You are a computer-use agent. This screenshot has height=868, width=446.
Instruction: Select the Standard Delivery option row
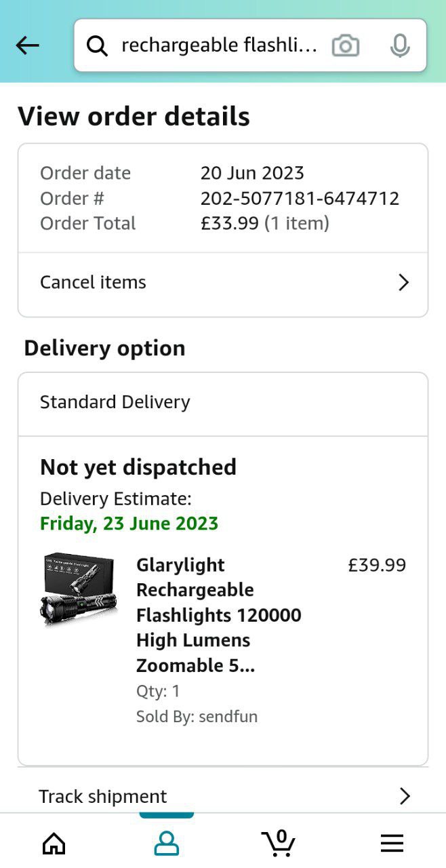pyautogui.click(x=115, y=401)
